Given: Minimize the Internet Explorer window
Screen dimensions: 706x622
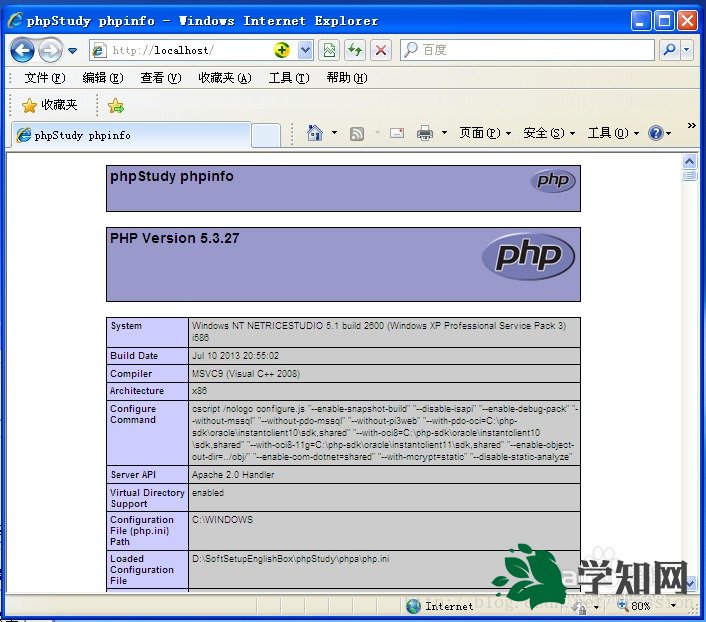Looking at the screenshot, I should click(640, 21).
